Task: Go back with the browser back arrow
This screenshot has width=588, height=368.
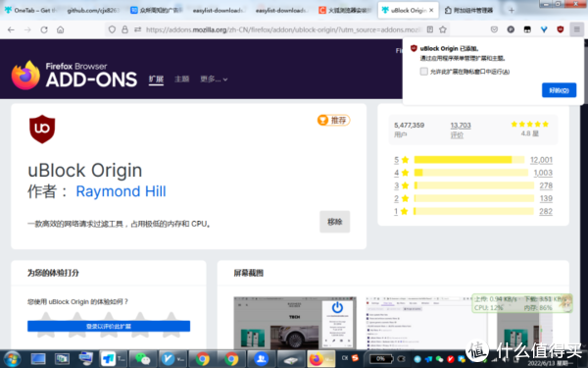Action: tap(11, 29)
